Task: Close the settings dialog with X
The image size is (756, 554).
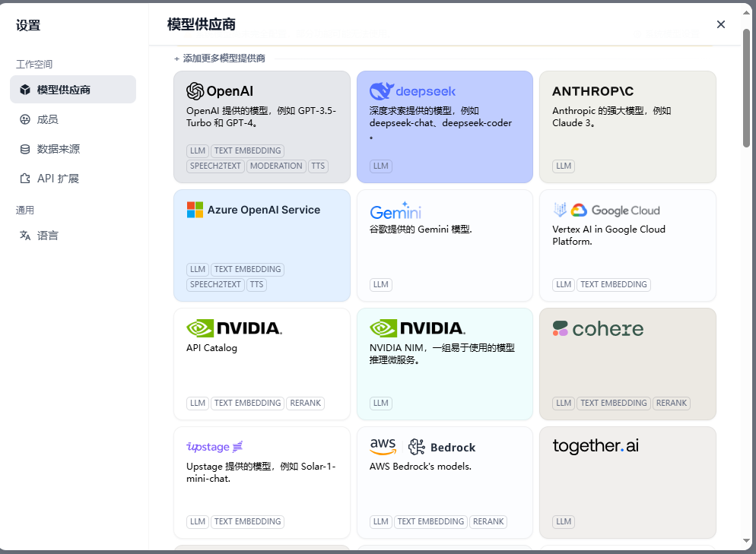Action: point(721,24)
